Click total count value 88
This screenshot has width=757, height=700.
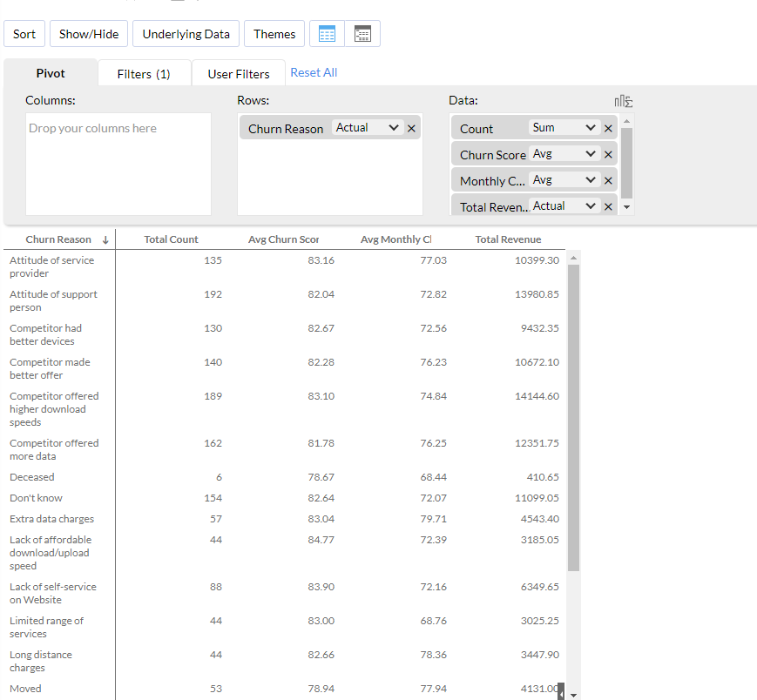[x=216, y=587]
